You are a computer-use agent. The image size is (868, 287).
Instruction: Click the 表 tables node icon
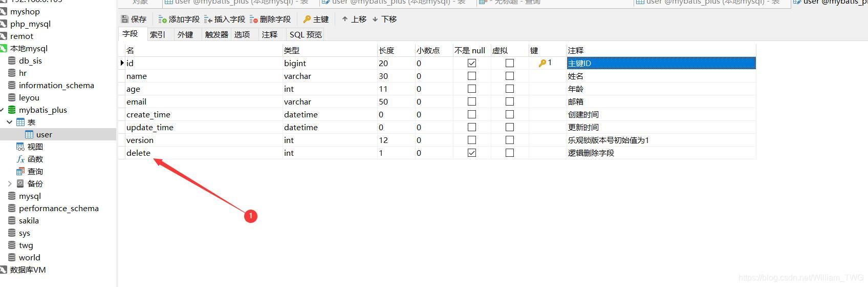pos(20,122)
